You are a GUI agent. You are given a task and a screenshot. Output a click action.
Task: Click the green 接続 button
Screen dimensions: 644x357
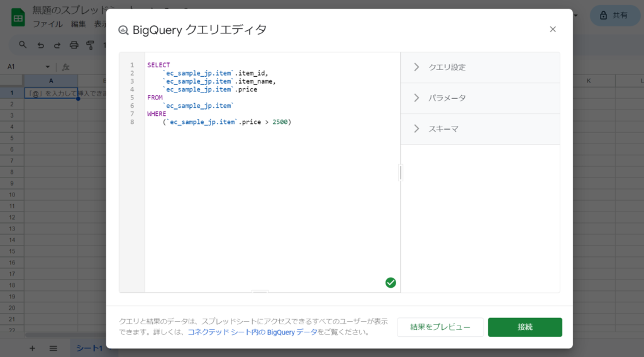coord(525,327)
